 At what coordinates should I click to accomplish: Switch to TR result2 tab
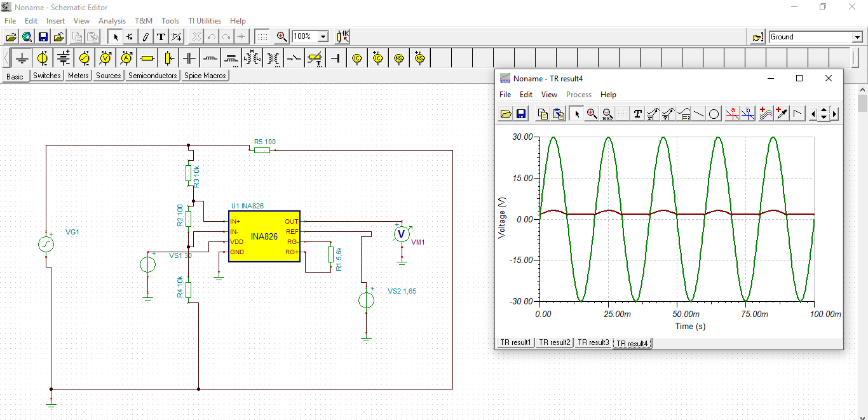tap(554, 342)
